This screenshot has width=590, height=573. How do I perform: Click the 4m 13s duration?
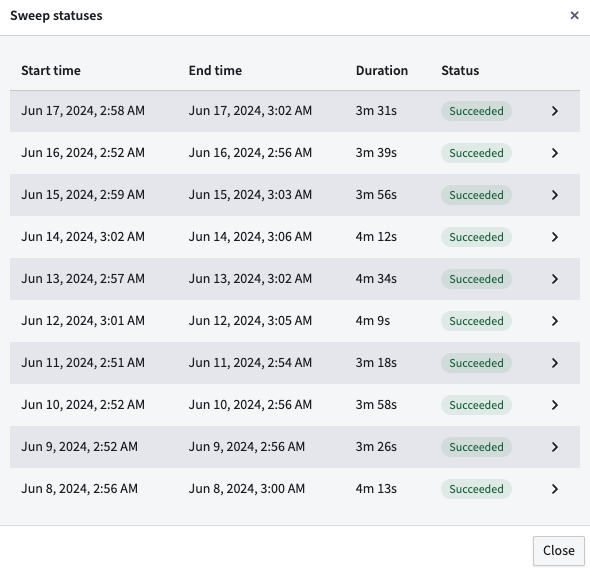[376, 489]
